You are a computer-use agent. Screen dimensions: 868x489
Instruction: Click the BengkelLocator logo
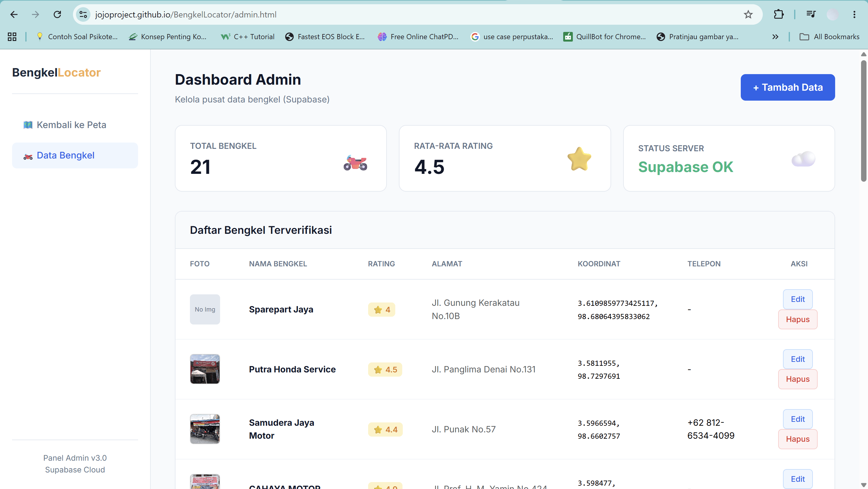(56, 72)
